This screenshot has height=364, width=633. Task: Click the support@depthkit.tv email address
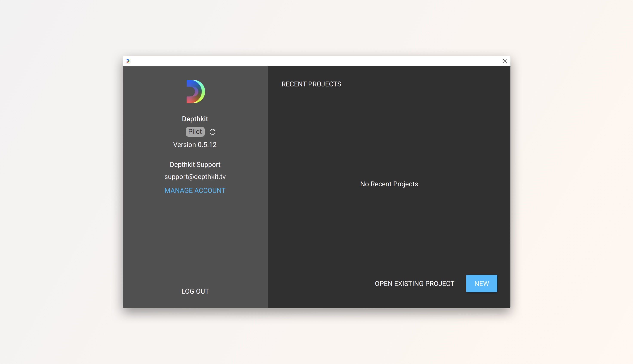point(195,176)
